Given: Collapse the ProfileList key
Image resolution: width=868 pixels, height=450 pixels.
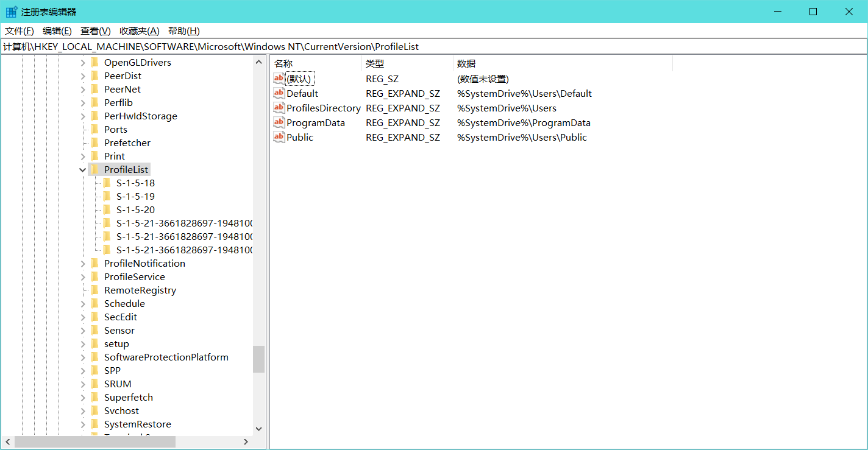Looking at the screenshot, I should pyautogui.click(x=83, y=169).
